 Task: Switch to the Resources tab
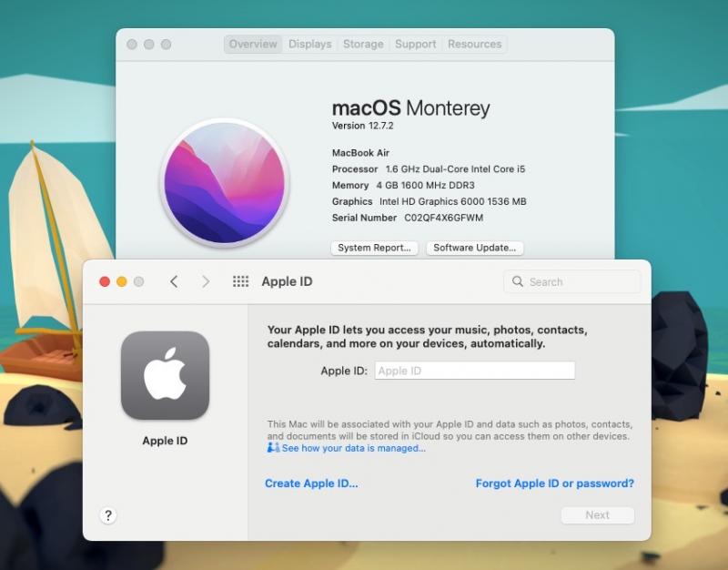click(x=474, y=44)
